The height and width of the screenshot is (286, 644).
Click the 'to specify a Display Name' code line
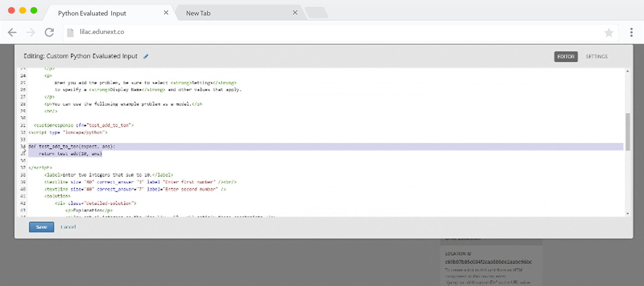[x=148, y=90]
